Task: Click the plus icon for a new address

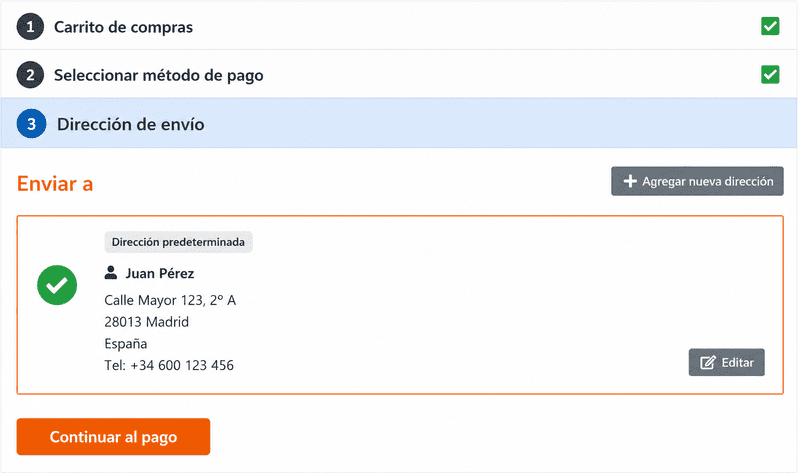Action: click(630, 181)
